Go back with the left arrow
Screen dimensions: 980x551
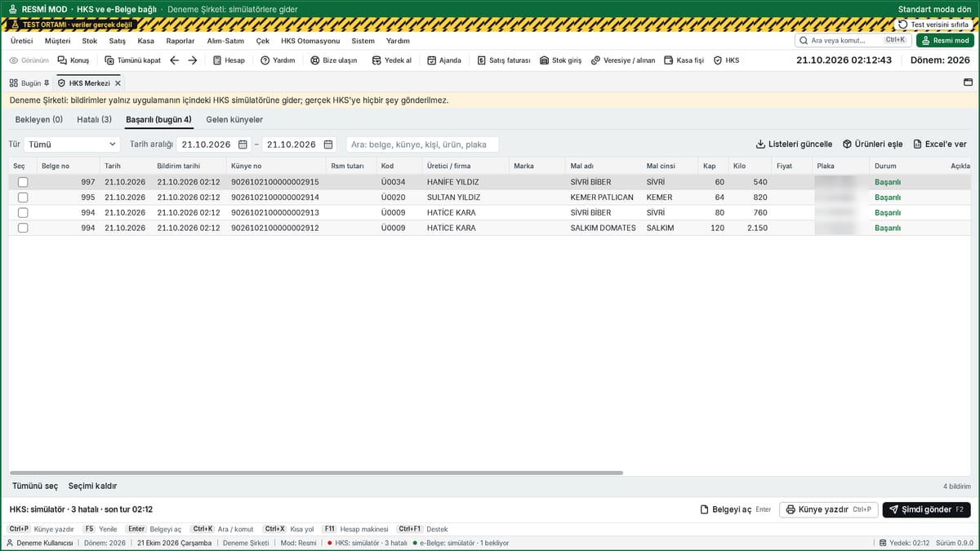(174, 60)
